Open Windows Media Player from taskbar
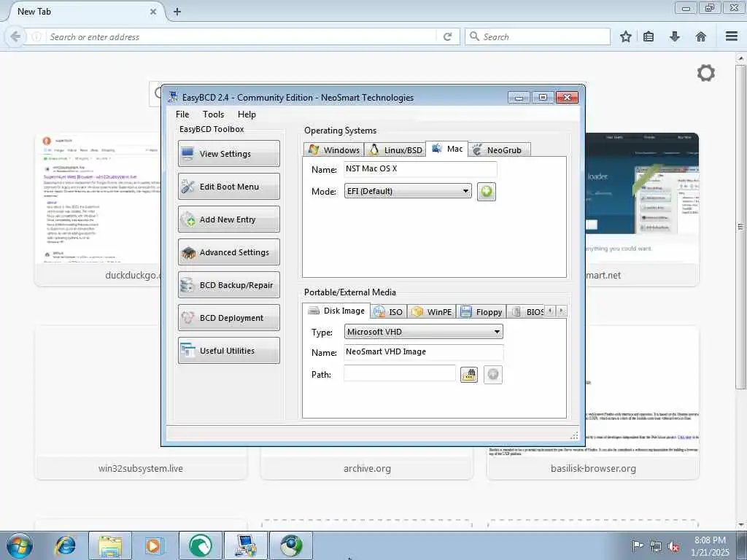The width and height of the screenshot is (747, 560). click(x=153, y=545)
